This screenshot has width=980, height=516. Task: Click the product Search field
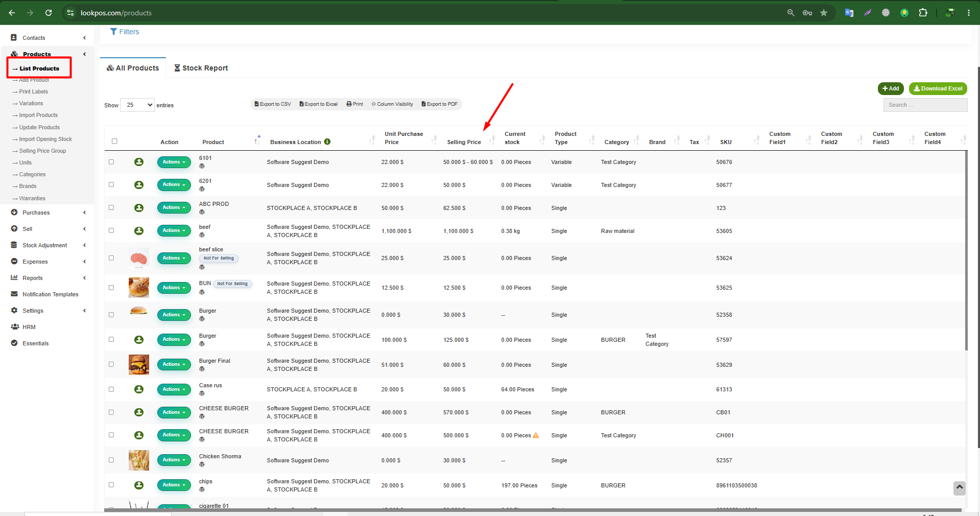(925, 105)
